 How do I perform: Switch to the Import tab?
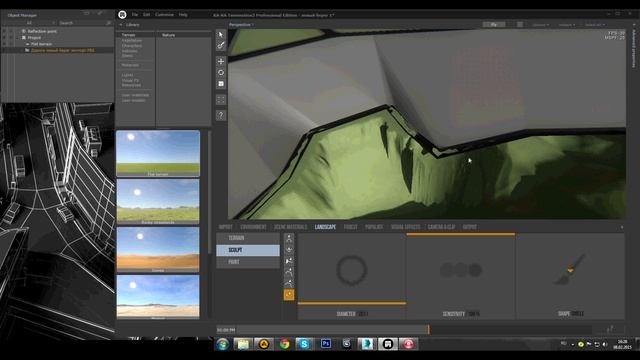click(x=225, y=227)
